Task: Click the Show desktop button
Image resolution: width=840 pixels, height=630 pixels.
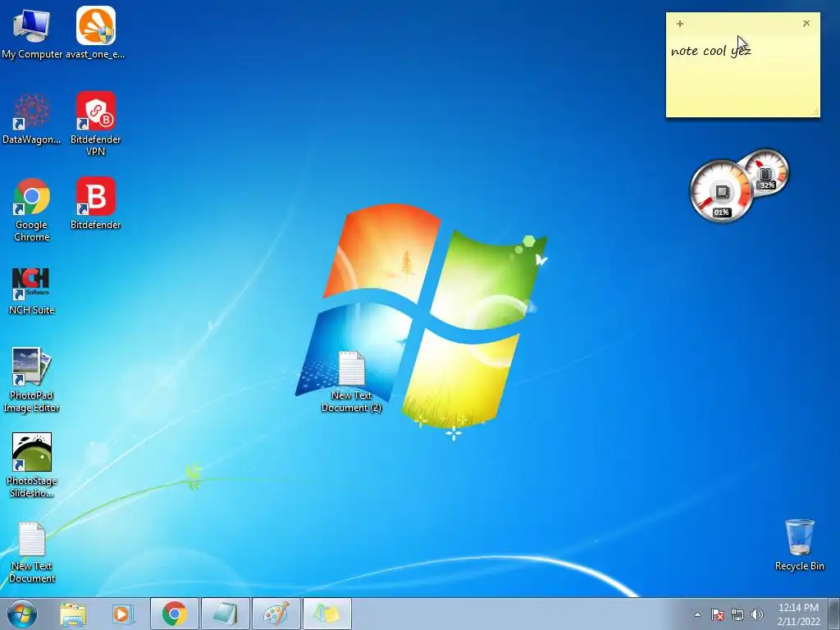Action: click(834, 614)
